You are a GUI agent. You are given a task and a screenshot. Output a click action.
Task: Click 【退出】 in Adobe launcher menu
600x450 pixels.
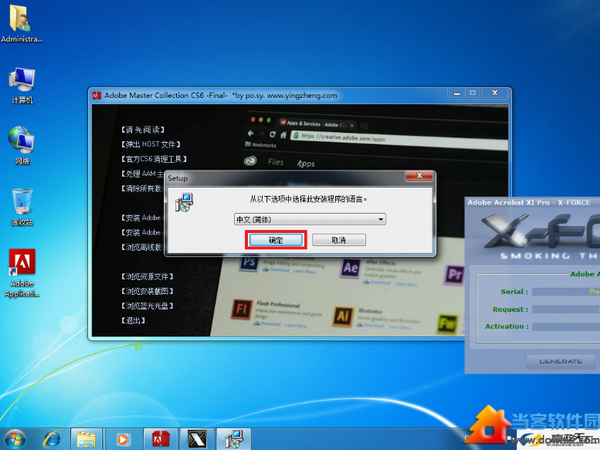click(x=133, y=320)
